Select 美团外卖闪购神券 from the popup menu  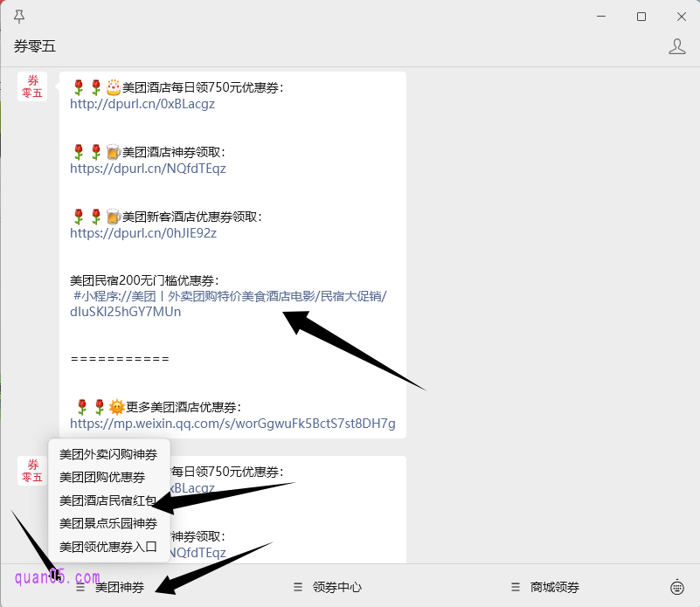point(108,454)
